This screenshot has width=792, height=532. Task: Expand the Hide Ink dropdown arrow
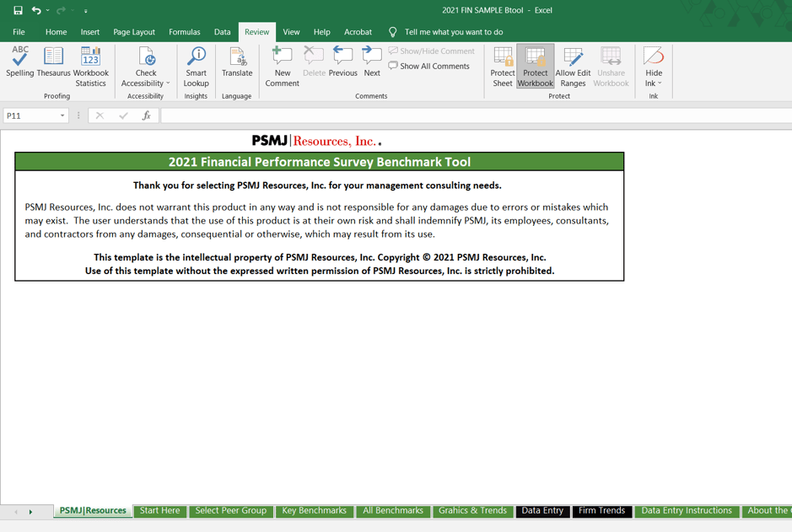point(660,83)
